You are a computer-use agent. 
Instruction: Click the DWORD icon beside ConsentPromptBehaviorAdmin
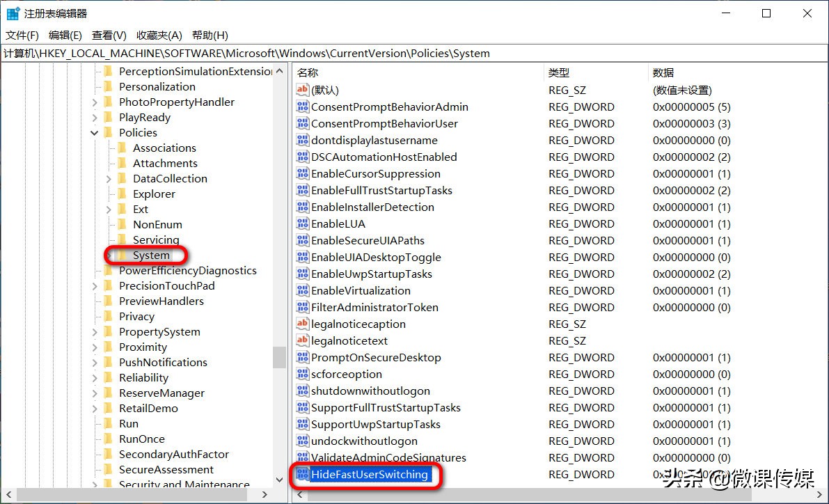pyautogui.click(x=302, y=107)
